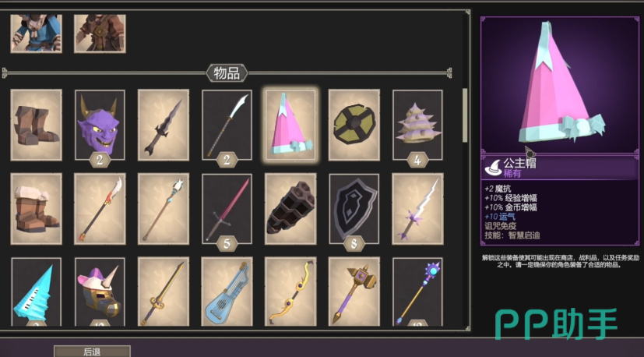Select the golden war hammer item
644x357 pixels.
coord(354,292)
